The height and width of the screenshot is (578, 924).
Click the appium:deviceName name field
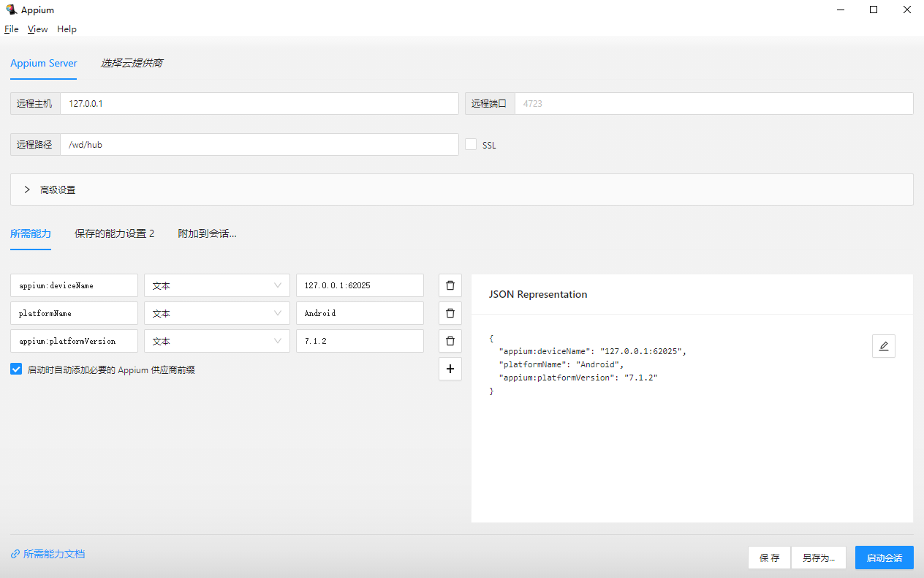tap(74, 285)
